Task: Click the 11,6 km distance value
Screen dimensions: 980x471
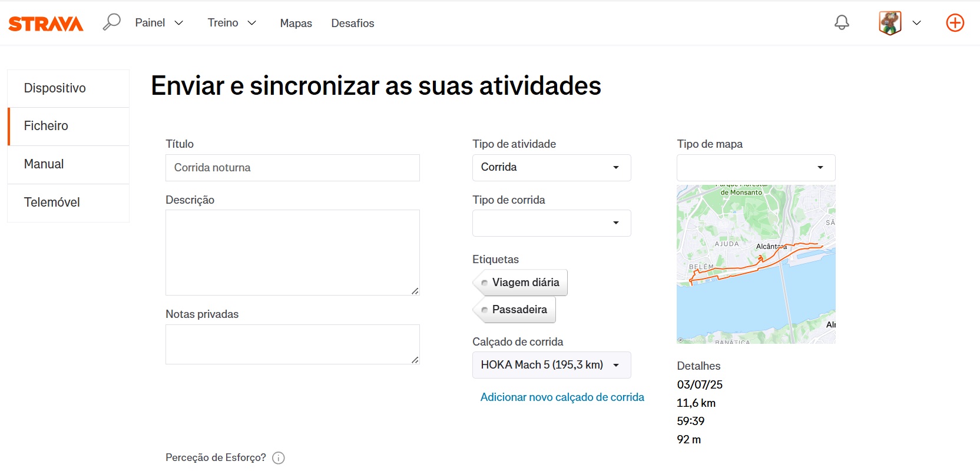Action: click(696, 403)
